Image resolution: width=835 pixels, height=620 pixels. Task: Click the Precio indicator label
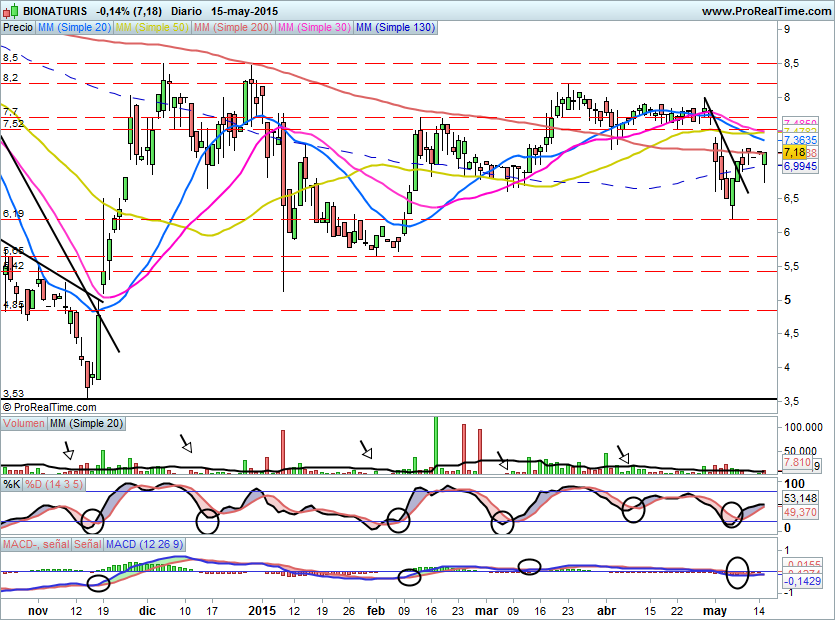coord(17,28)
